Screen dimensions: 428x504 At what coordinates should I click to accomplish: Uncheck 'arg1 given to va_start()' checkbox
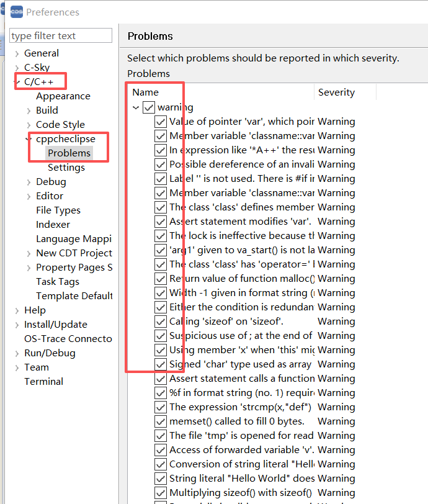click(x=160, y=250)
